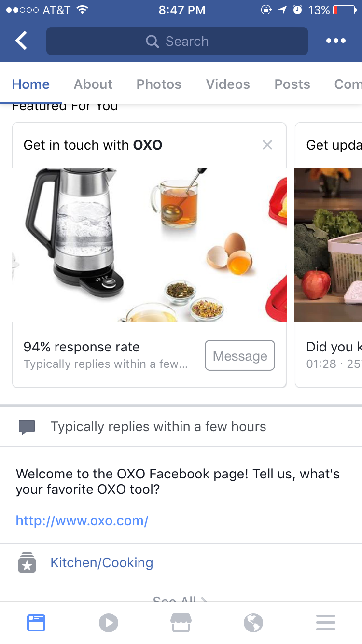
Task: Tap the magnifier icon in search bar
Action: tap(152, 42)
